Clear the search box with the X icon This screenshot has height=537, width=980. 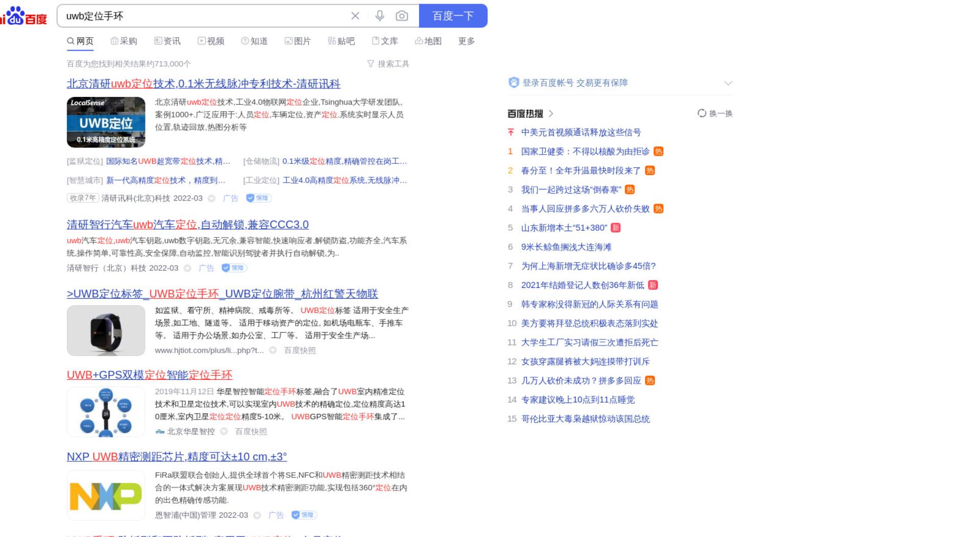click(x=355, y=16)
